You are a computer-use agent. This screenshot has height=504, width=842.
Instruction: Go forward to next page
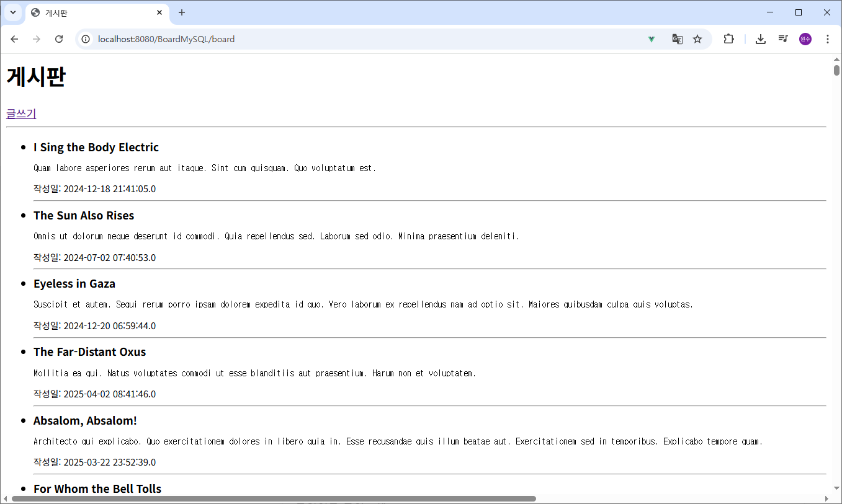pos(37,39)
